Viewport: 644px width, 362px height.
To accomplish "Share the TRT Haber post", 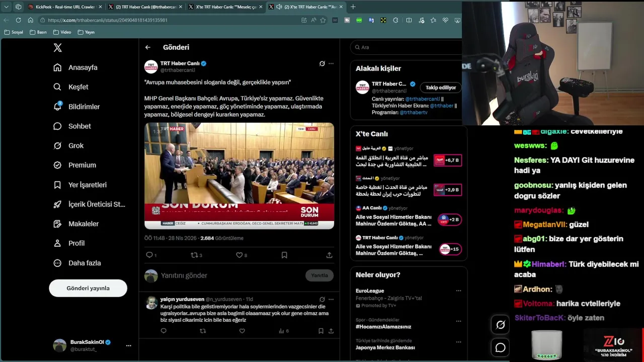I will (330, 255).
